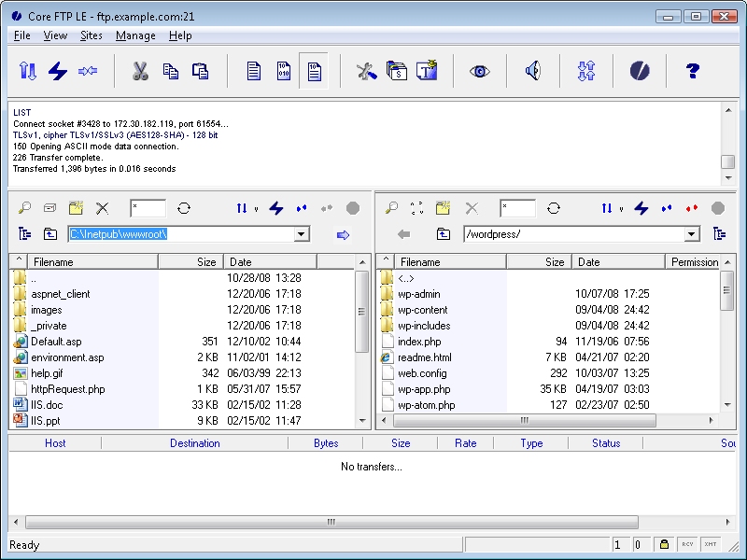Create new folder in the local pane
The width and height of the screenshot is (747, 560).
(76, 208)
